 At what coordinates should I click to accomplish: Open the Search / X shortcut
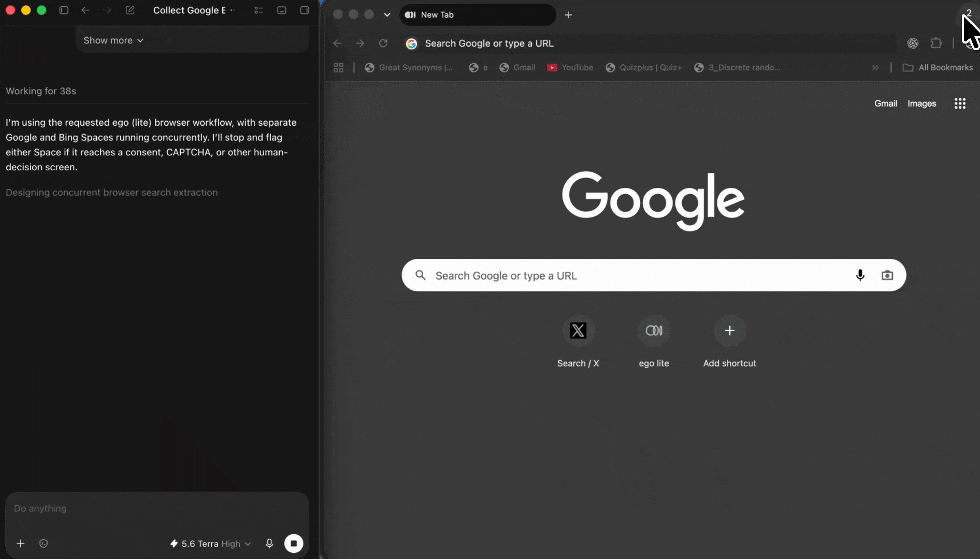pyautogui.click(x=578, y=342)
